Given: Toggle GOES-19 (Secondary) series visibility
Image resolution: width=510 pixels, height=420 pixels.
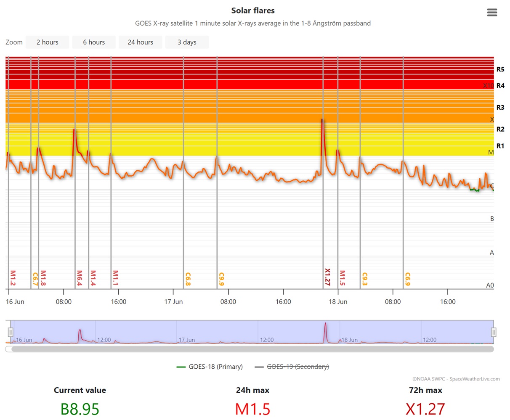Looking at the screenshot, I should coord(292,367).
